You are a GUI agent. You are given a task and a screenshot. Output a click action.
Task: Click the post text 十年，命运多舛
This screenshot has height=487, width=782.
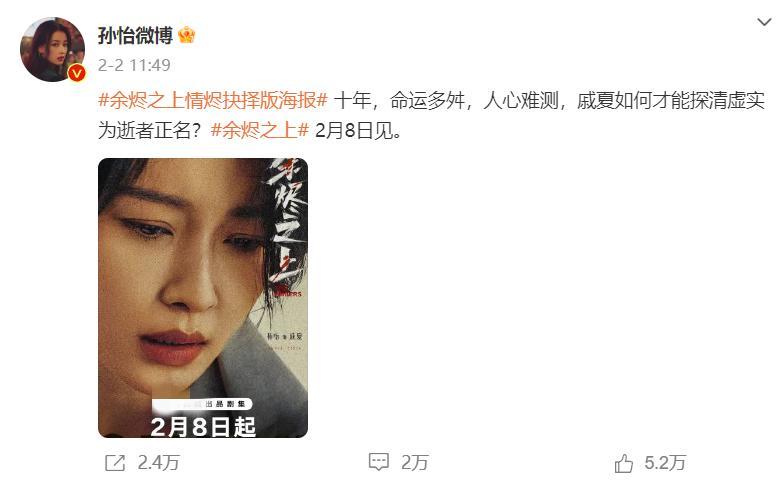399,101
